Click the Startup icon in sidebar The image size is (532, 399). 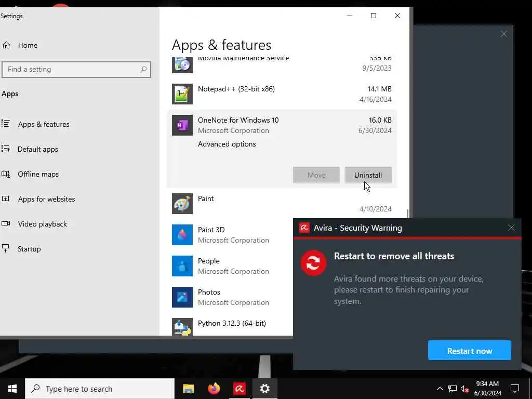tap(5, 248)
